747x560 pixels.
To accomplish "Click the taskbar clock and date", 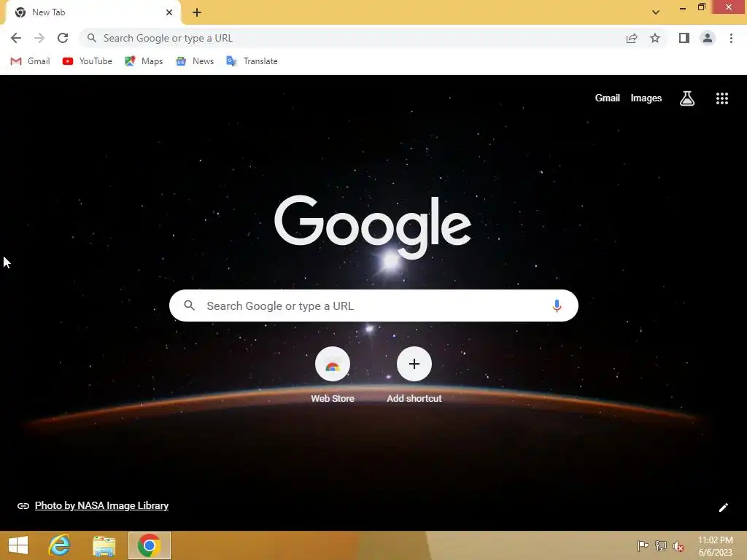I will coord(715,546).
